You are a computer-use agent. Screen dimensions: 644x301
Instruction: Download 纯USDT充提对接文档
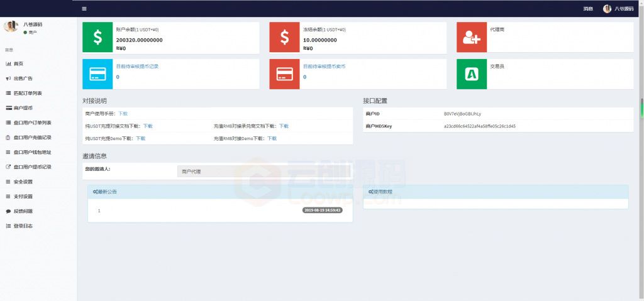(x=148, y=126)
